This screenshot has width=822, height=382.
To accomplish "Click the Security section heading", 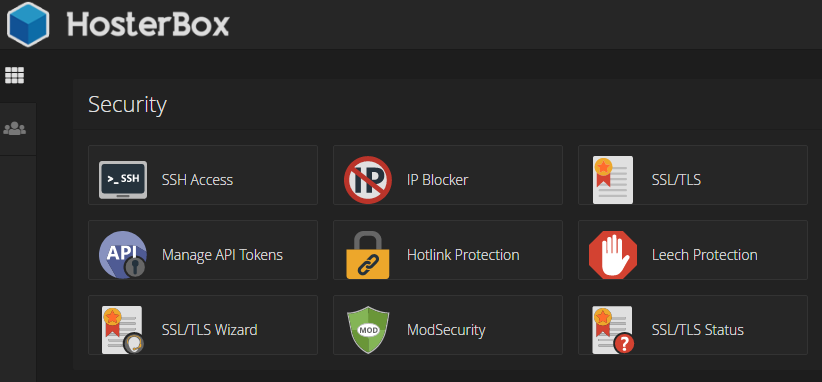I will (x=127, y=105).
